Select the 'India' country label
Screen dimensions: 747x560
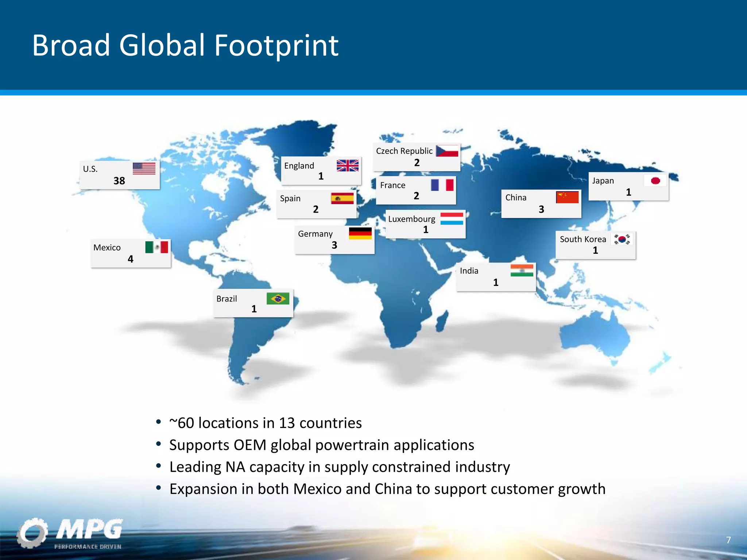[x=469, y=271]
